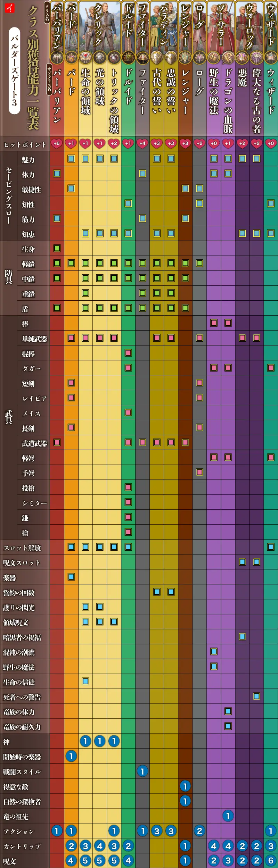Viewport: 278px width, 868px height.
Task: Click the +6 hit point heart for Barbarian
Action: click(57, 143)
